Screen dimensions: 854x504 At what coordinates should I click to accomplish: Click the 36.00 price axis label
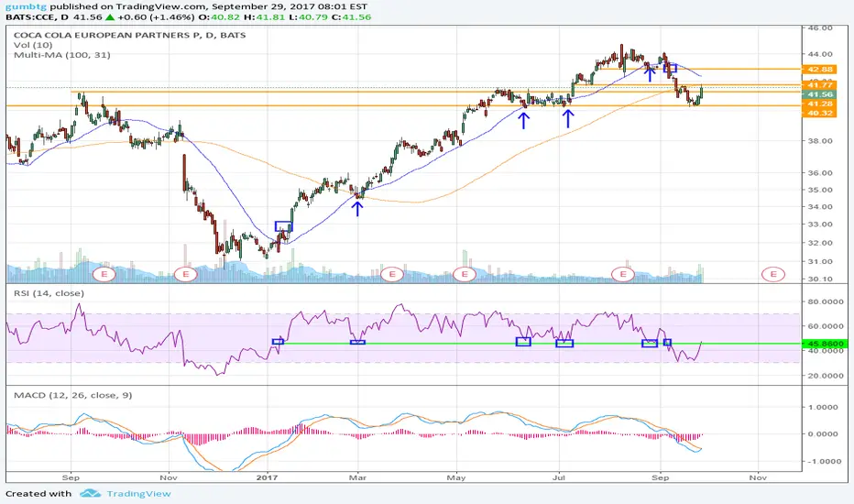[820, 172]
